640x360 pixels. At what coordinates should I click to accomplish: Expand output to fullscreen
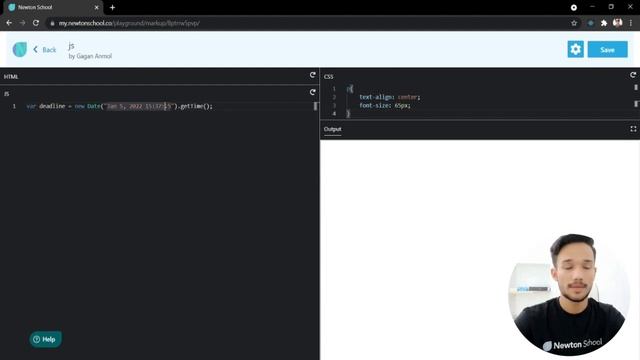pyautogui.click(x=633, y=129)
